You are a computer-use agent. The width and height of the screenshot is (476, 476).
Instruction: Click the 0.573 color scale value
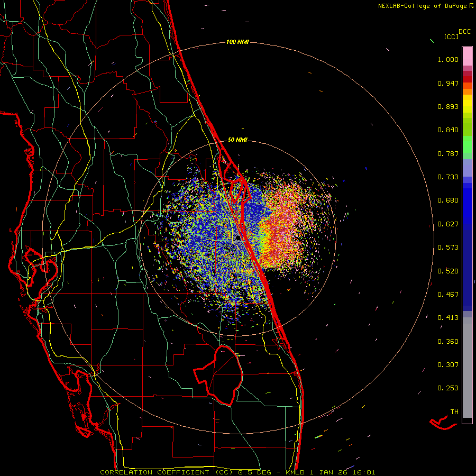pyautogui.click(x=448, y=248)
